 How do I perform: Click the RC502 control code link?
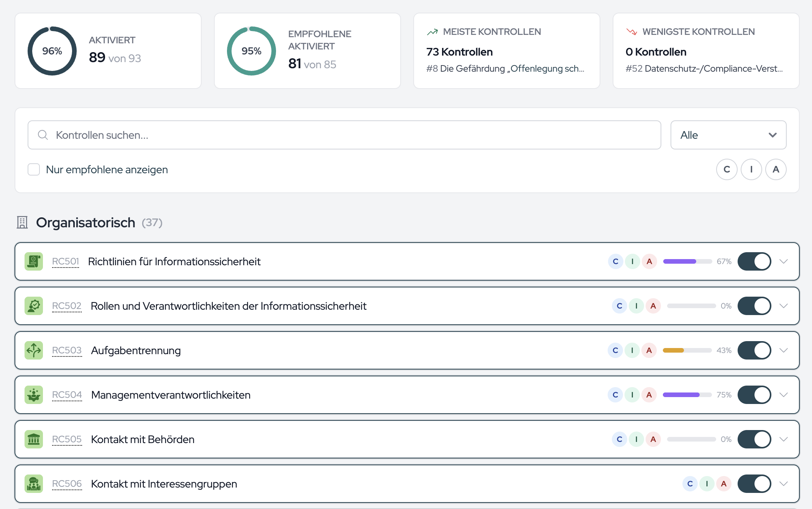(67, 306)
